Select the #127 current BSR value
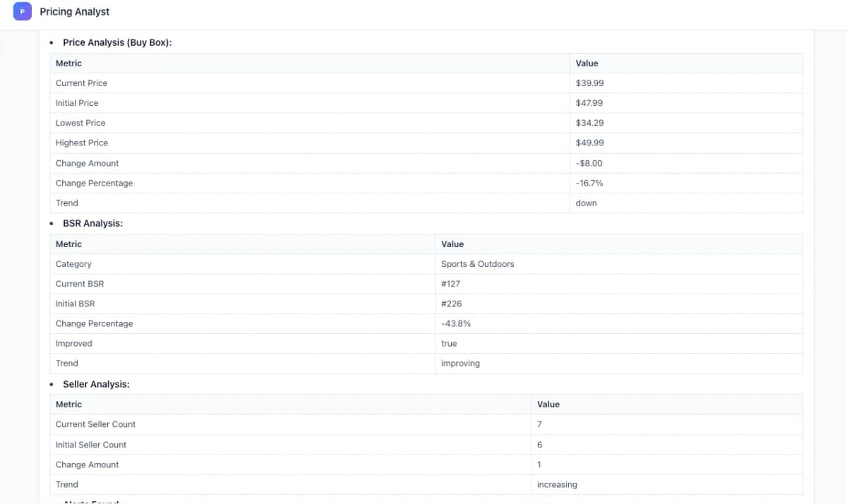Screen dimensions: 847x504 450,284
